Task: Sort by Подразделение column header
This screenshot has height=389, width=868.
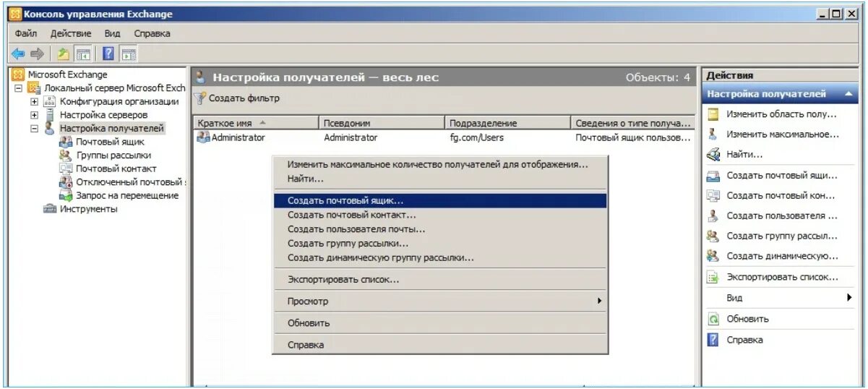Action: pos(507,123)
